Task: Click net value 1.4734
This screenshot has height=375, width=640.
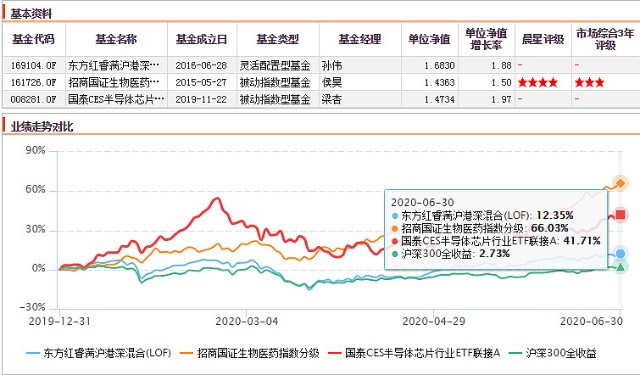Action: 439,100
